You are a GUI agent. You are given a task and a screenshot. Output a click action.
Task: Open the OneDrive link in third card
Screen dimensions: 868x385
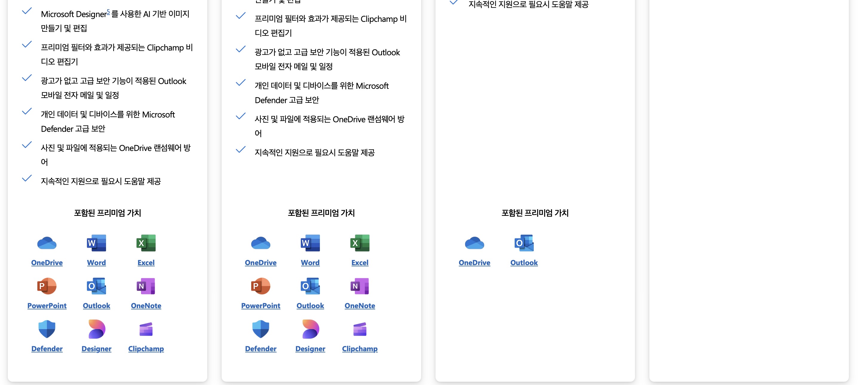474,263
